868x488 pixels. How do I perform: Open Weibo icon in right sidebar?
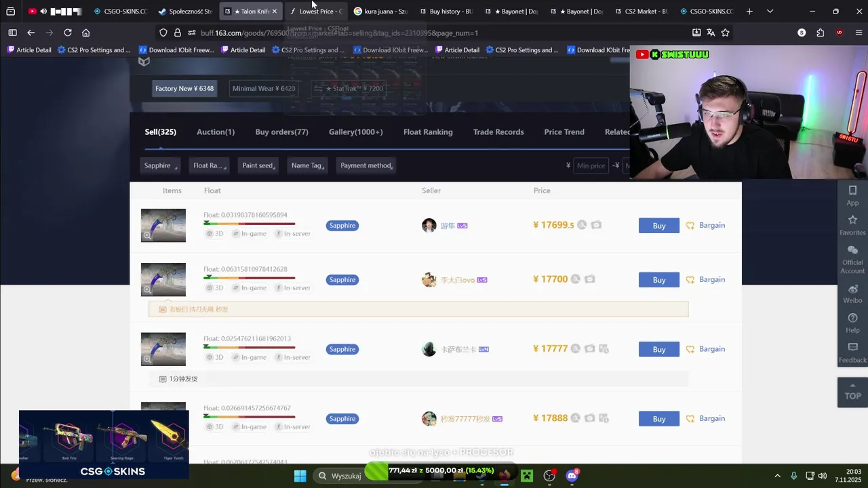click(x=852, y=293)
